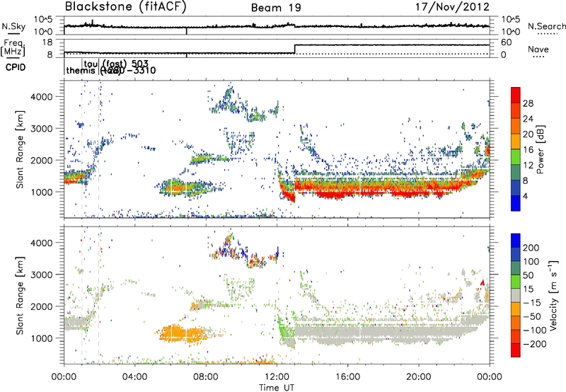Click '4000' on power panel range axis
566x392 pixels.
tap(42, 97)
